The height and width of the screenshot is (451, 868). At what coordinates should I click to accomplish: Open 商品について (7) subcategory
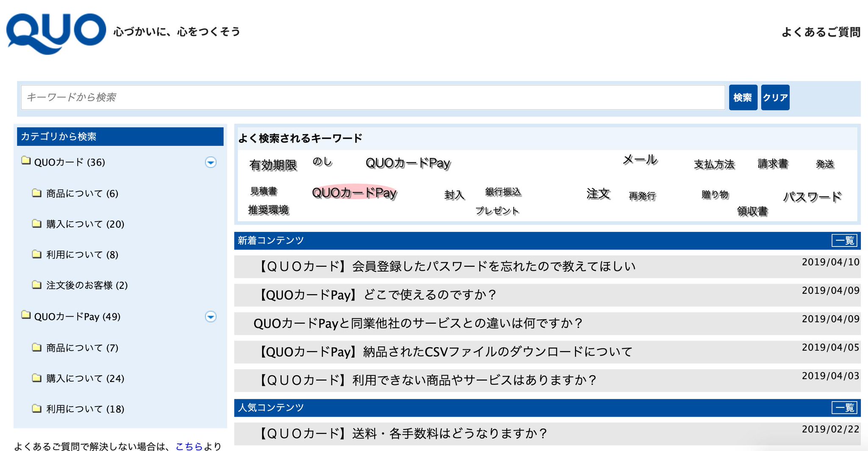[x=82, y=348]
